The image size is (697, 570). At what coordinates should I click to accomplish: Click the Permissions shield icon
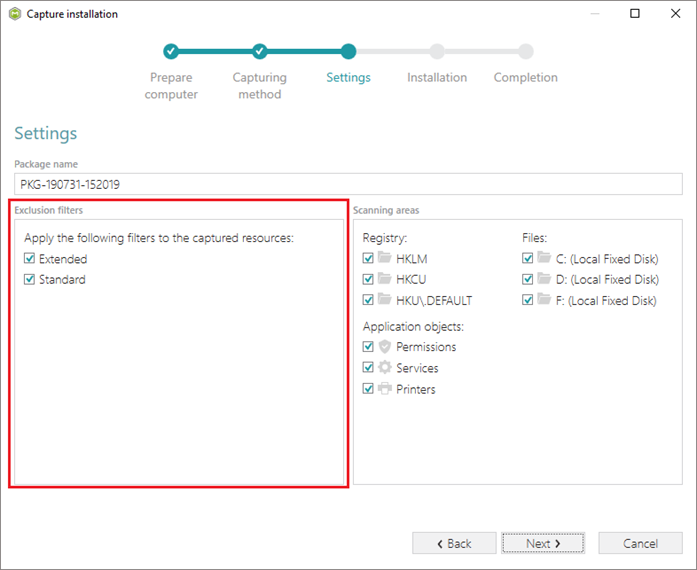click(x=385, y=346)
